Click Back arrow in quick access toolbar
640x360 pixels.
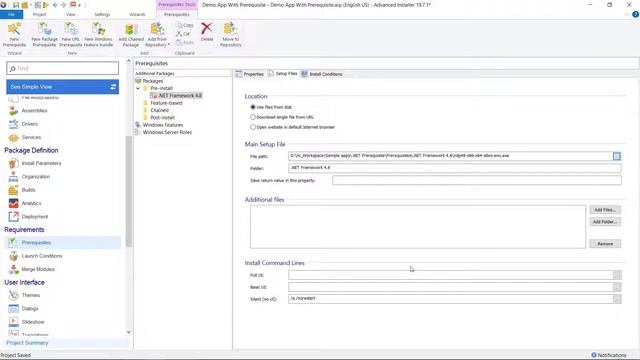click(55, 5)
